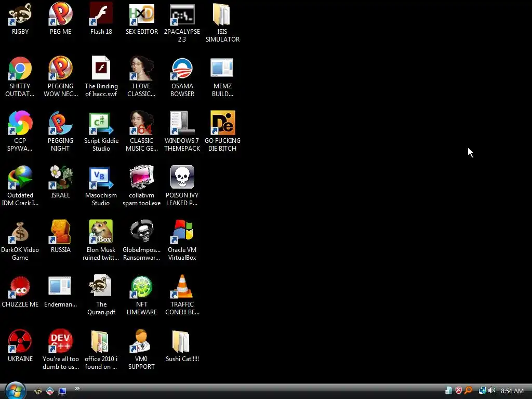Open the CCP SPYWA... colorful pinwheel shortcut
This screenshot has height=399, width=532.
click(20, 123)
